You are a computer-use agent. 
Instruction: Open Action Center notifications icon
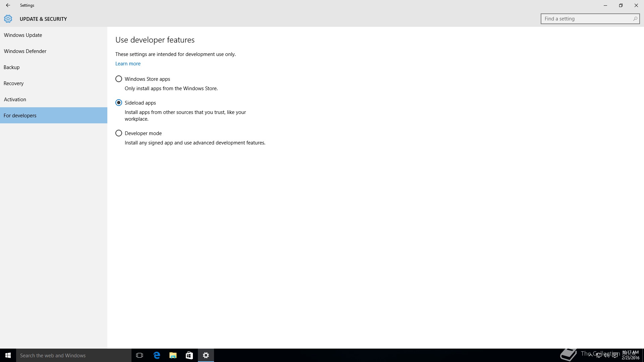[615, 355]
